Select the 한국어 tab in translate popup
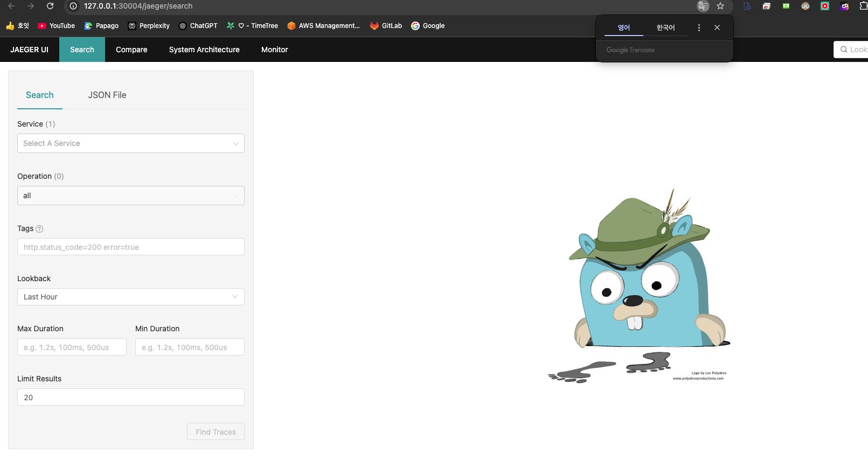Image resolution: width=868 pixels, height=474 pixels. tap(665, 27)
